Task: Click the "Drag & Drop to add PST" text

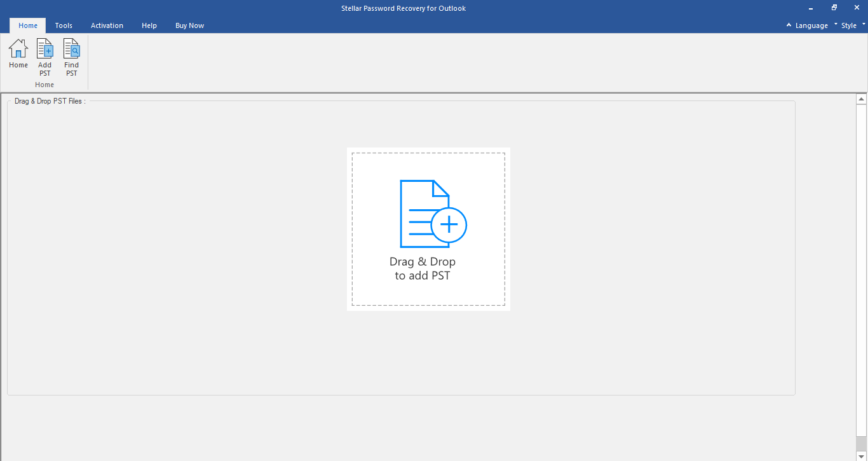Action: 423,268
